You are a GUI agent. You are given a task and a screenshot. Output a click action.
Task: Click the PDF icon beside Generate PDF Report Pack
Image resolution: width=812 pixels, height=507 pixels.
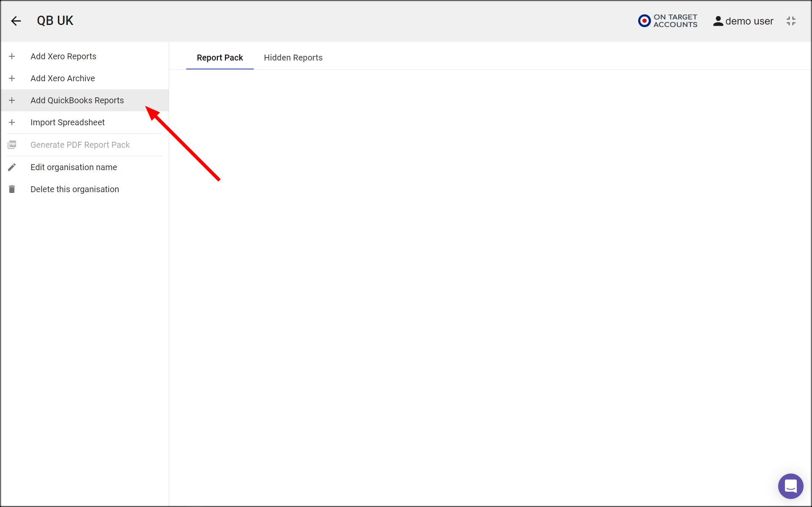[12, 145]
